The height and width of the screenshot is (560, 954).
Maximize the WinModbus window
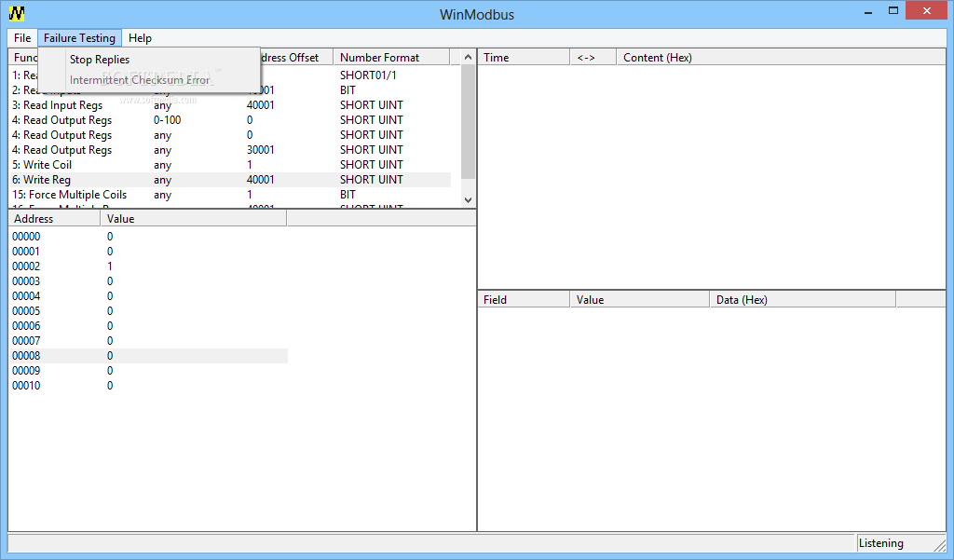893,11
